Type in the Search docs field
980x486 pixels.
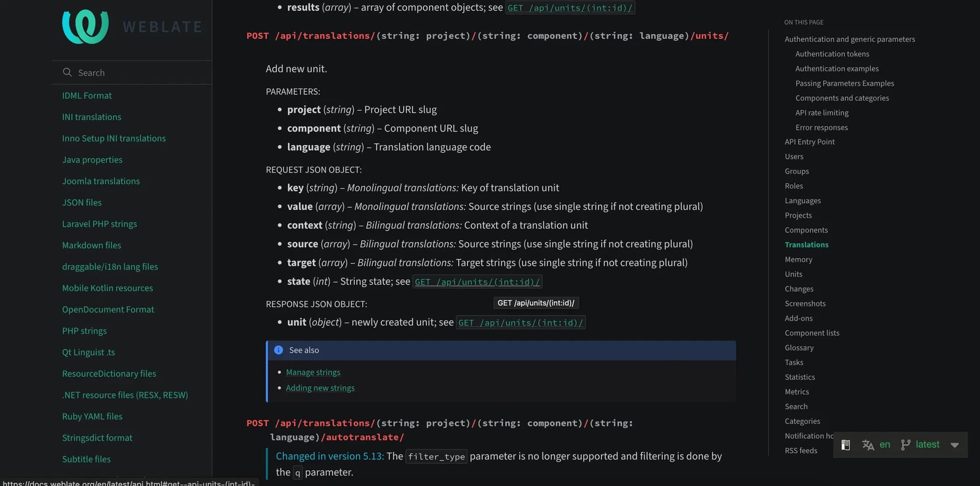[138, 72]
